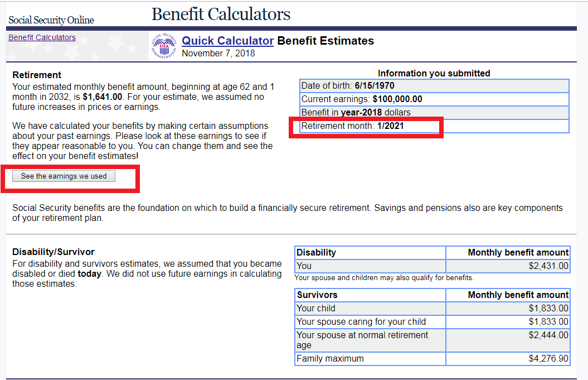The height and width of the screenshot is (380, 588).
Task: Click the Current earnings $100,000.00 row
Action: click(434, 99)
